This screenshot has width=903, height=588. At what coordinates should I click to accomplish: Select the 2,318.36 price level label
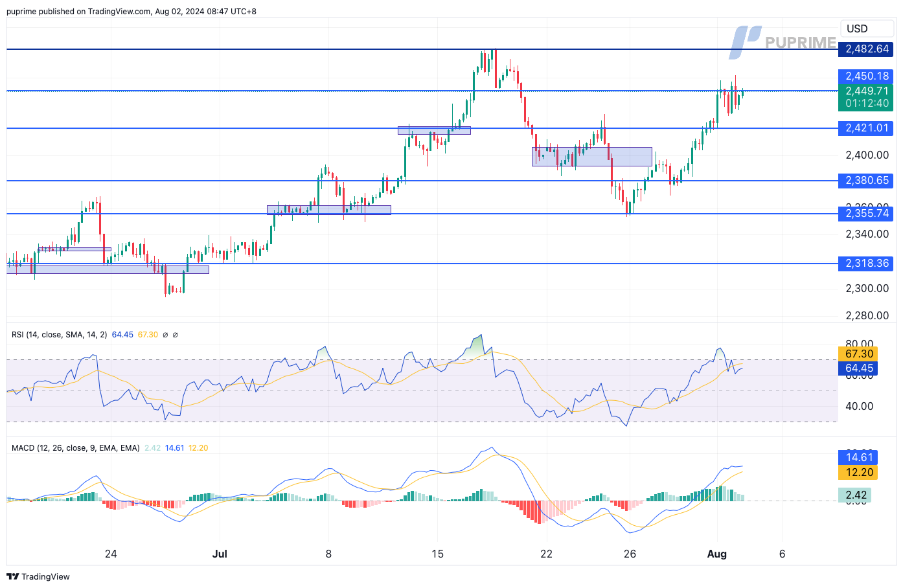tap(865, 264)
